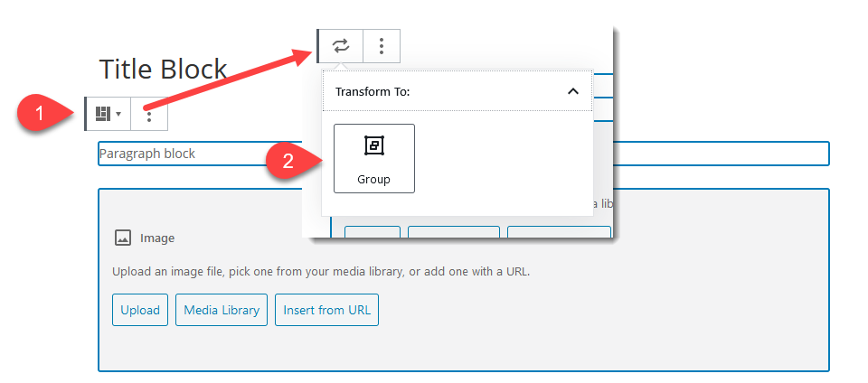Open More options beside the block switcher
The image size is (868, 383).
click(x=149, y=115)
